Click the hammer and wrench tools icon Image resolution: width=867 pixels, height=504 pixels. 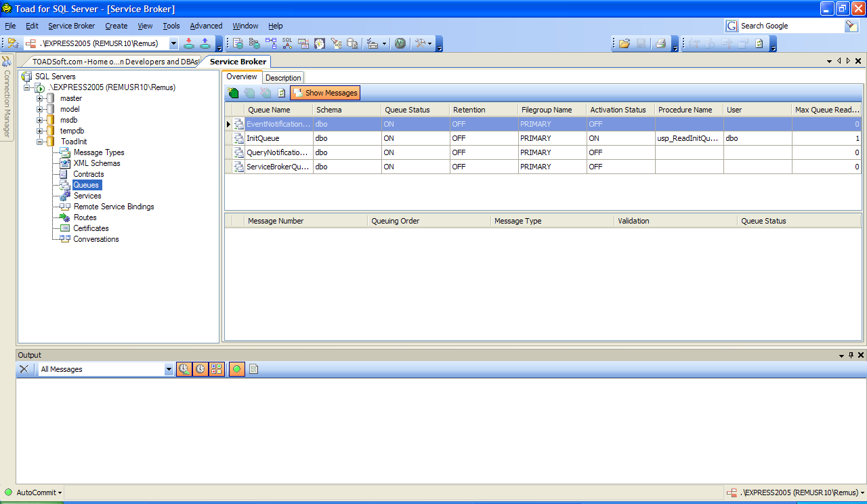421,43
